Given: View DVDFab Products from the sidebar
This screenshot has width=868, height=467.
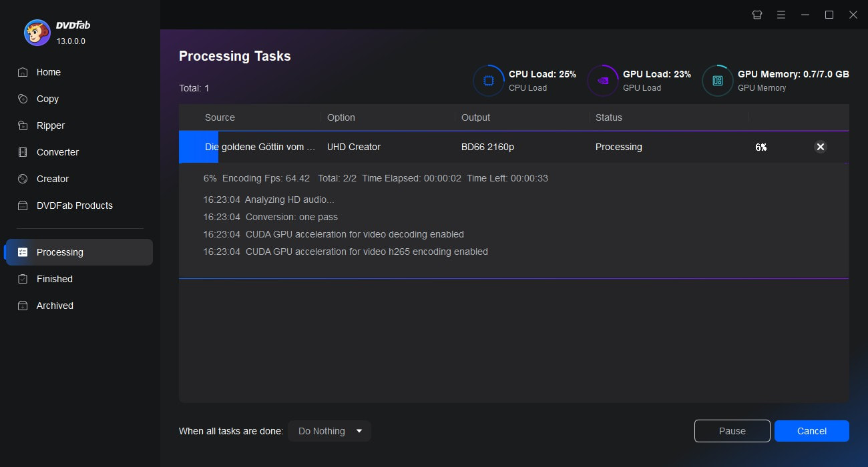Looking at the screenshot, I should pyautogui.click(x=73, y=205).
